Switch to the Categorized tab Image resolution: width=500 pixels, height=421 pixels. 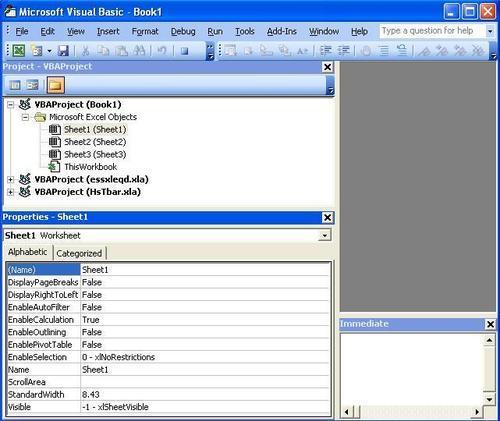pos(79,253)
